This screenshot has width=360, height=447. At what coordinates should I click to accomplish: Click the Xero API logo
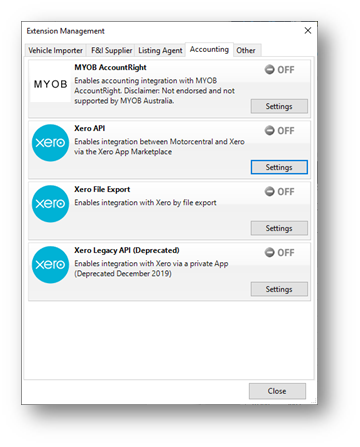point(50,143)
